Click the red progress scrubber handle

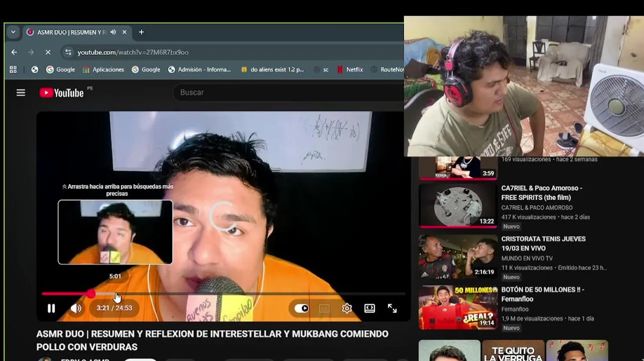(x=91, y=294)
